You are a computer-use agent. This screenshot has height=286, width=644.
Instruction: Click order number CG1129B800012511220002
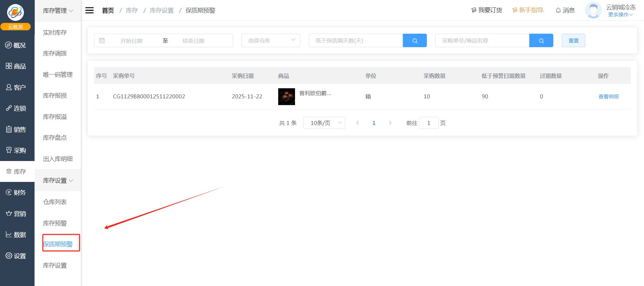click(x=149, y=96)
